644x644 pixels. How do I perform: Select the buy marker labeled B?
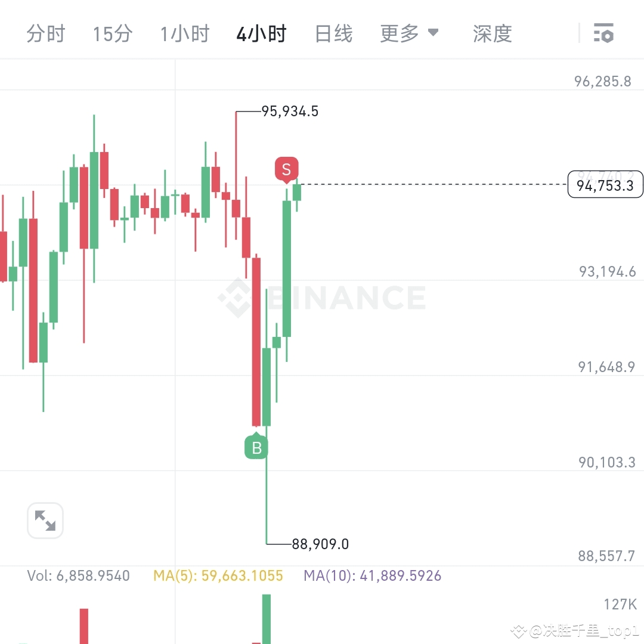(x=256, y=447)
